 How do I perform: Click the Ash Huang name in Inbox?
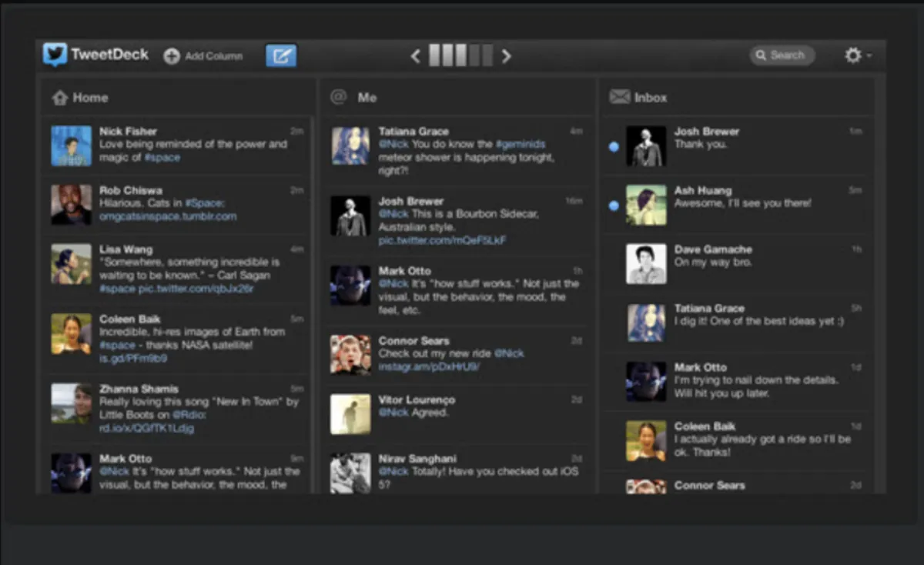pos(703,190)
